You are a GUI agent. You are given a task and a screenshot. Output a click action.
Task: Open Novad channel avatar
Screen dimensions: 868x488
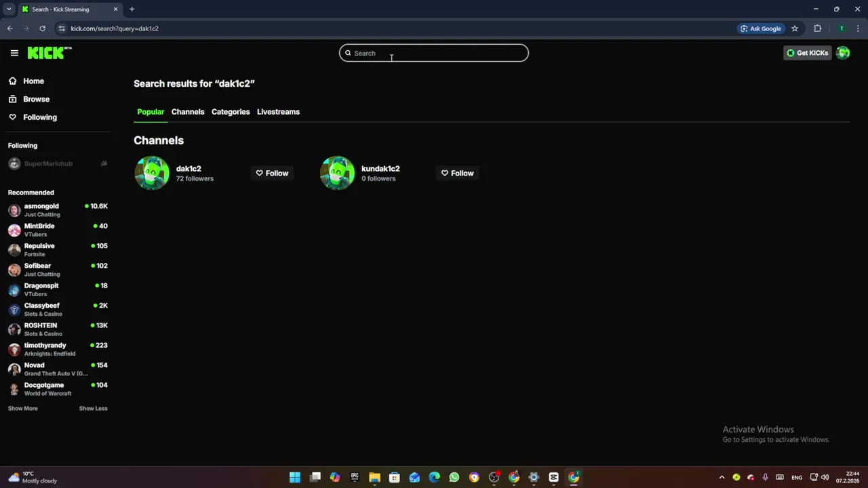coord(14,369)
